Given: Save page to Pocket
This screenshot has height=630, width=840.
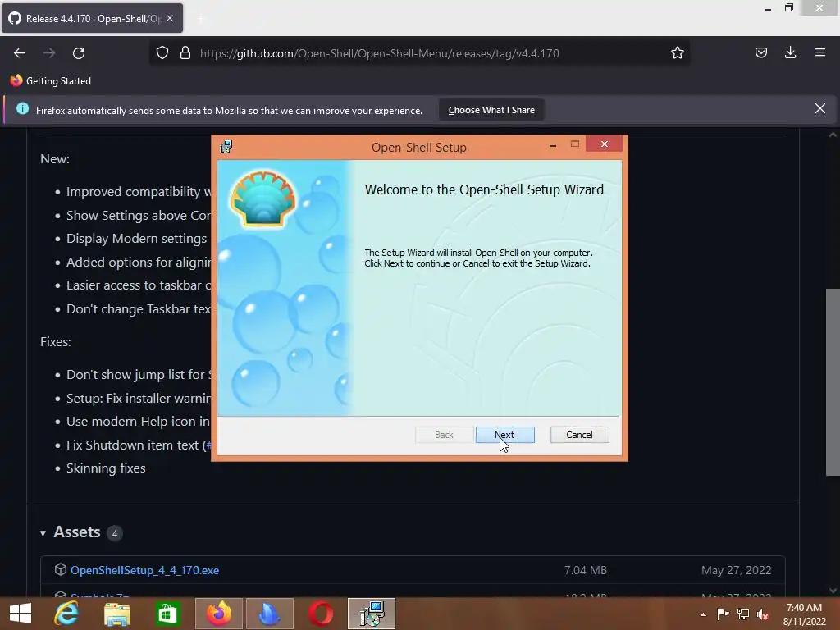Looking at the screenshot, I should point(760,52).
